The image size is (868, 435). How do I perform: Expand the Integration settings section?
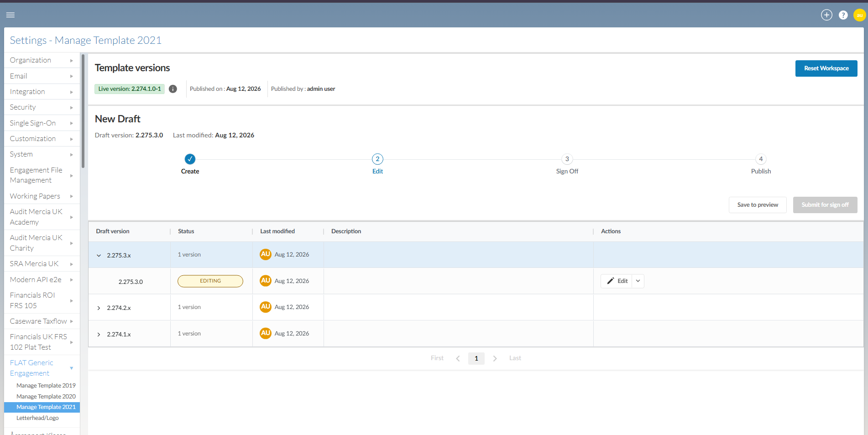42,92
